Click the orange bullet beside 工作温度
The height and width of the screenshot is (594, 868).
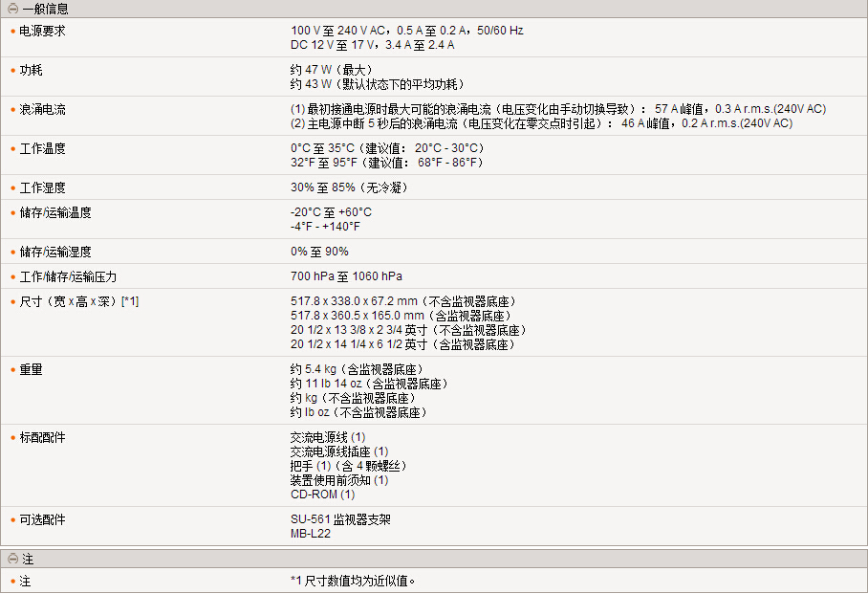click(x=12, y=149)
